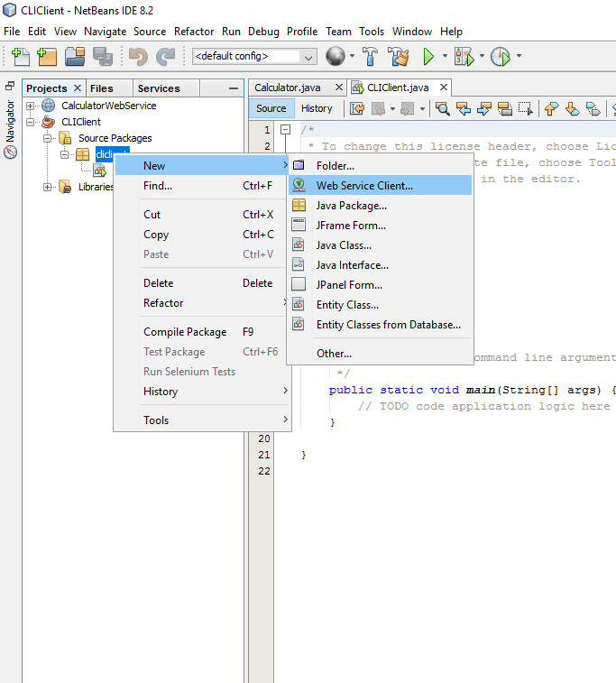The height and width of the screenshot is (683, 616).
Task: Select the CalculatorWebService project row
Action: pyautogui.click(x=109, y=106)
